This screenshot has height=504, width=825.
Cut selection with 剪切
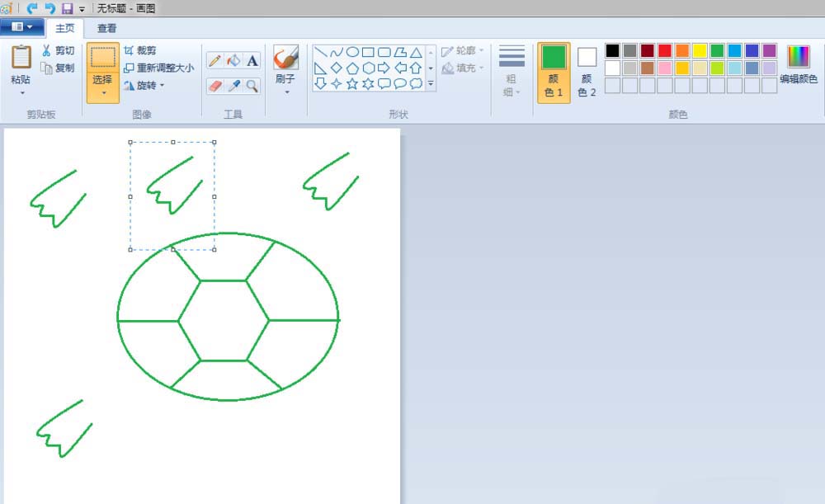(58, 50)
